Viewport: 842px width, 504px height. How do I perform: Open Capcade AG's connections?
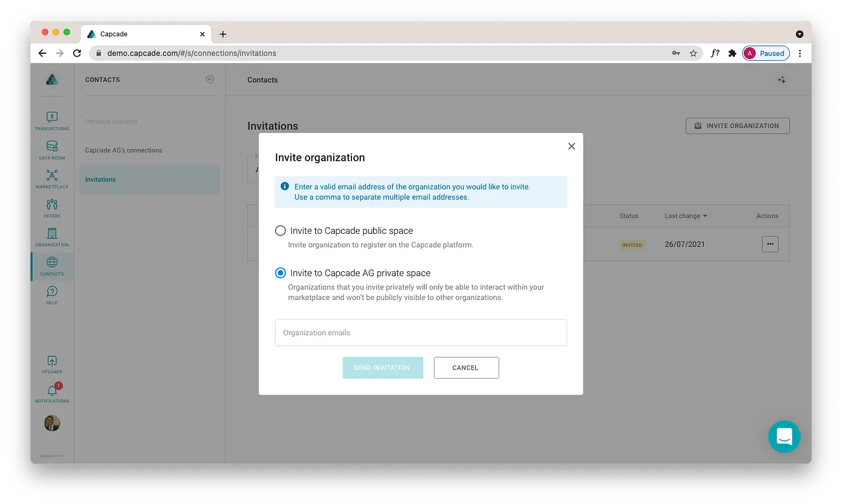tap(124, 150)
